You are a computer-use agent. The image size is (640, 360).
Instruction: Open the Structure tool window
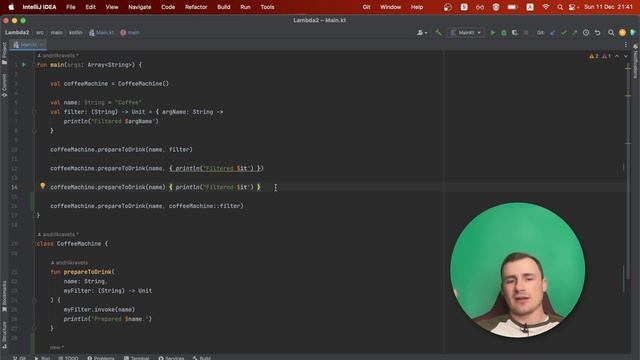pos(4,335)
